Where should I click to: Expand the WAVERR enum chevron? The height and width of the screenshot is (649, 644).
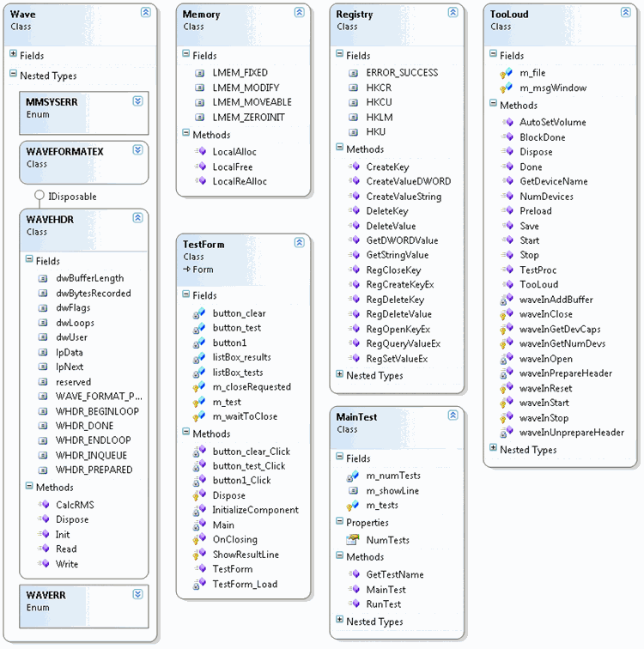[x=138, y=594]
